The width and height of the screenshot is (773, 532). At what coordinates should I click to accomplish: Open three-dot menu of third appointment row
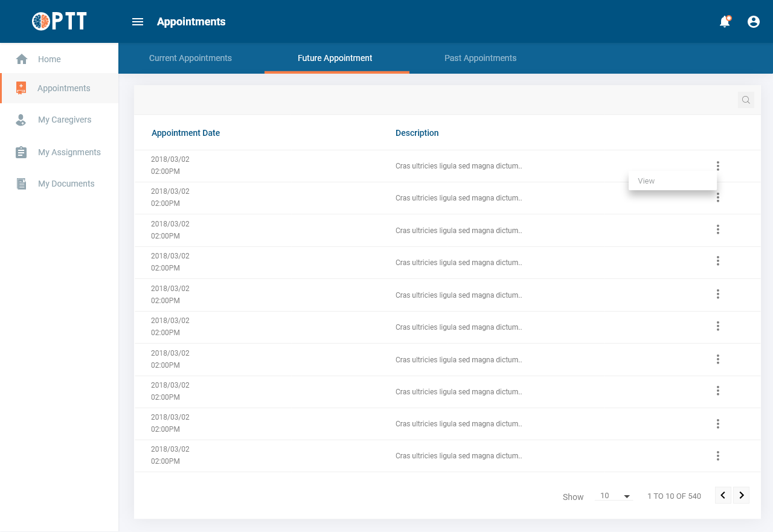point(718,229)
